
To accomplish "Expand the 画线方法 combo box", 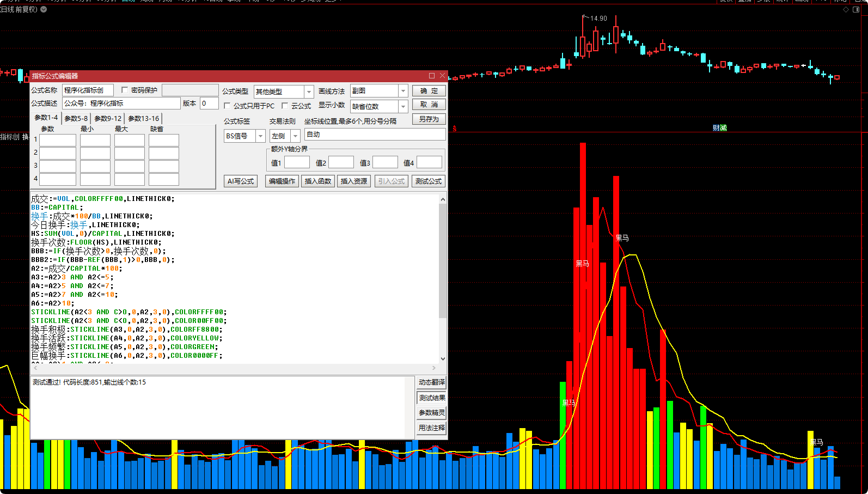I will pyautogui.click(x=403, y=91).
